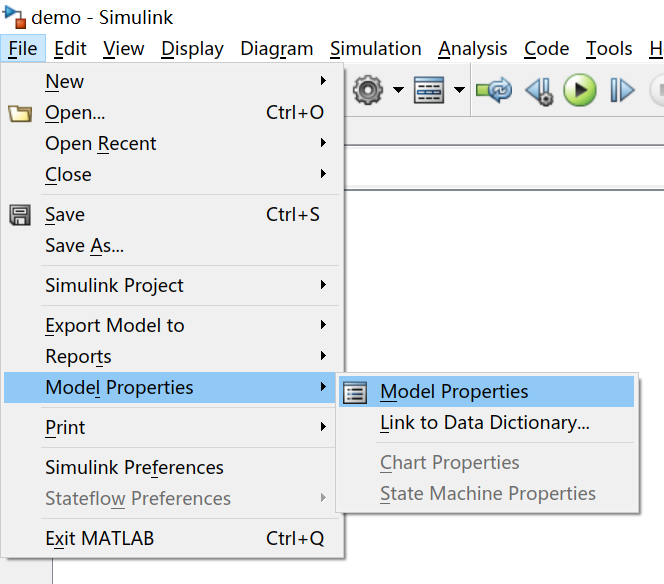
Task: Open the gear icon's dropdown arrow
Action: (x=398, y=89)
